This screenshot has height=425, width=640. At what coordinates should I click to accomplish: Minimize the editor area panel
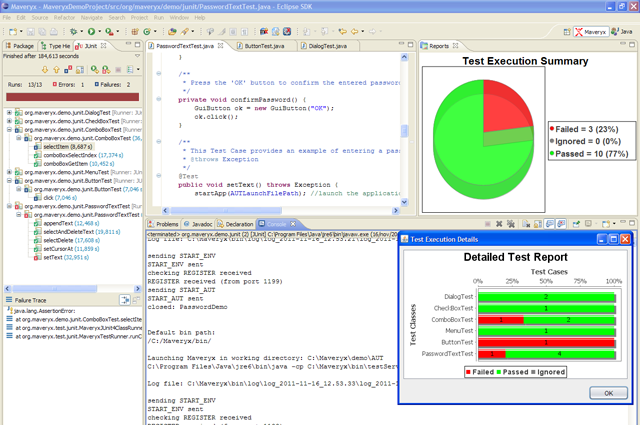(401, 45)
